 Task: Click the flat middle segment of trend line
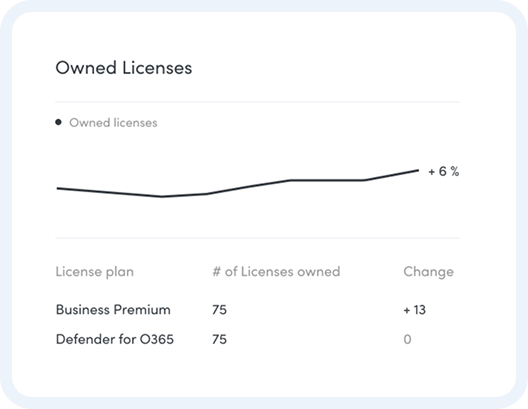(x=327, y=180)
